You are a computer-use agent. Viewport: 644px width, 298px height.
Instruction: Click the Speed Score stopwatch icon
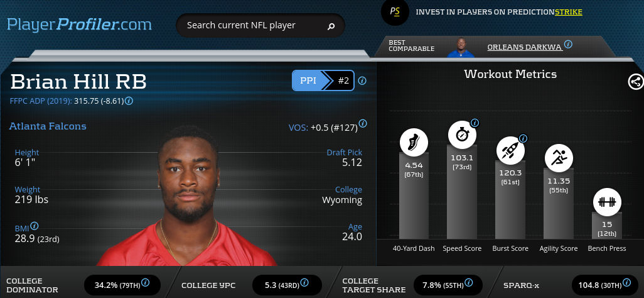click(462, 135)
